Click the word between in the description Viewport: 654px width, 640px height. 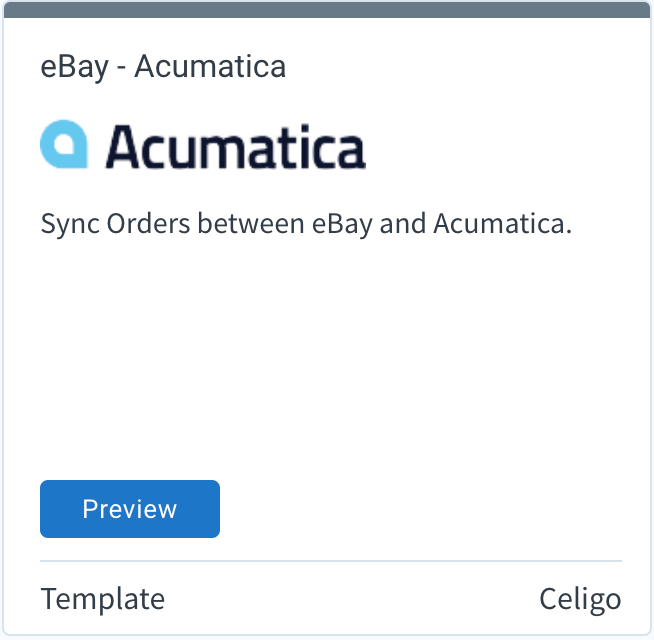251,224
